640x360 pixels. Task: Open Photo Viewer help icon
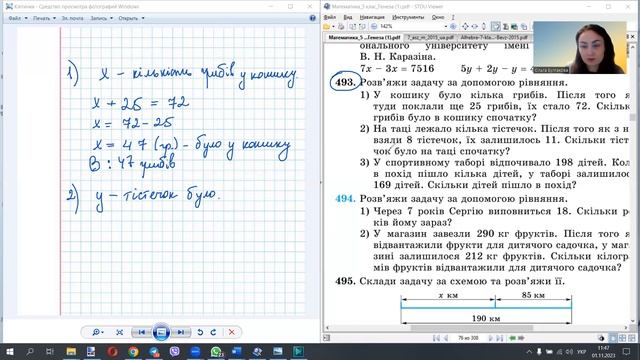click(313, 18)
